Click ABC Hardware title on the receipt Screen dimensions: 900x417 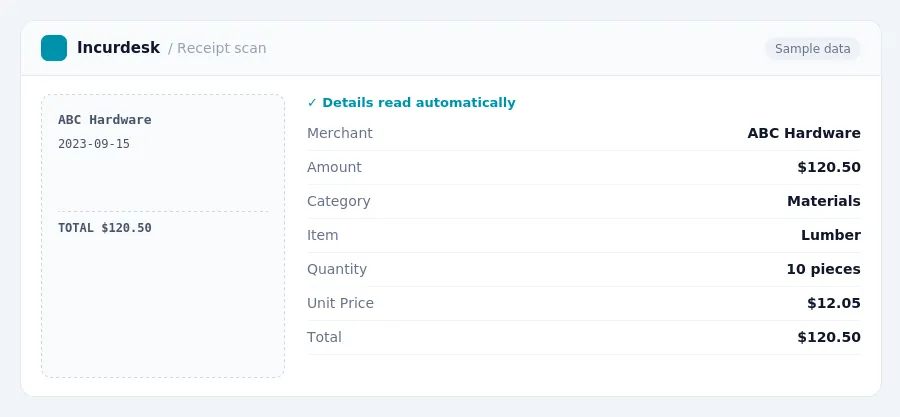point(104,120)
